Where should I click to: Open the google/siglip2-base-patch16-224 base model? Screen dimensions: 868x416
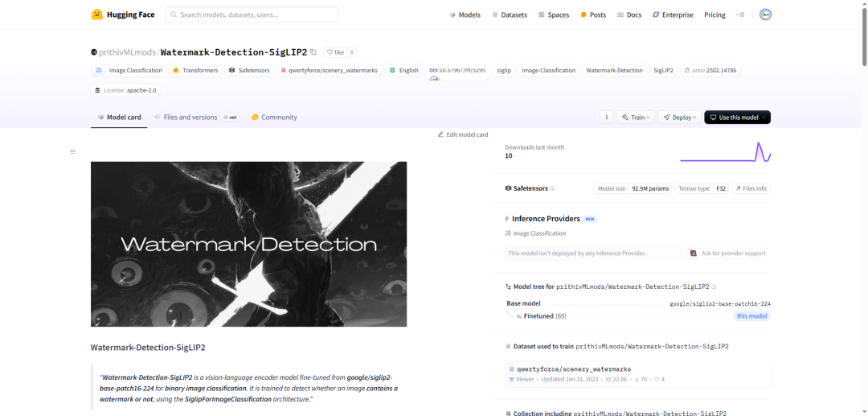click(720, 303)
